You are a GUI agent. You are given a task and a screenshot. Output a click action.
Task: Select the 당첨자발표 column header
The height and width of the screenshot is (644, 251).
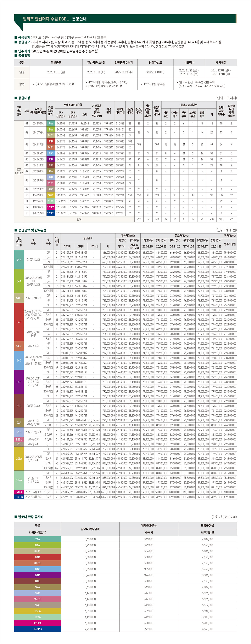click(155, 62)
